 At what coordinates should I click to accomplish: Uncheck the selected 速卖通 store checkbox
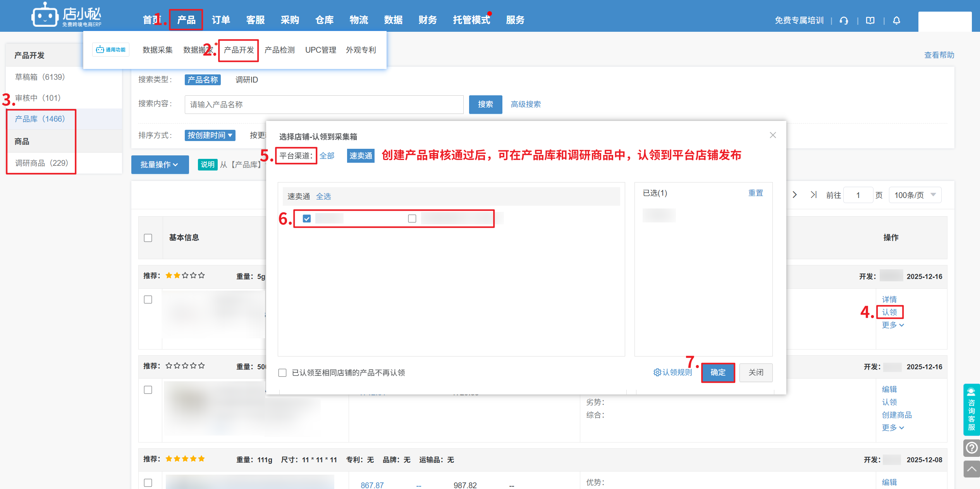click(x=307, y=219)
